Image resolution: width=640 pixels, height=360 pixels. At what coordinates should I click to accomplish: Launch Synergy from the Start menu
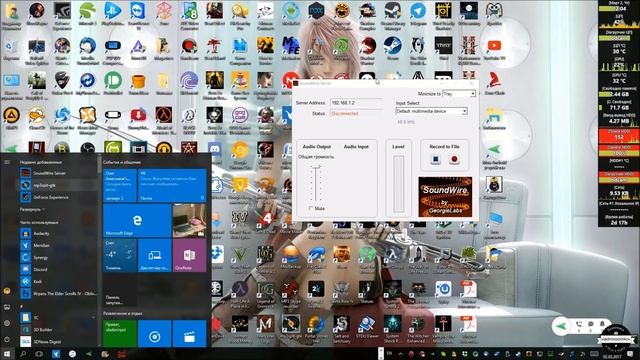(58, 258)
